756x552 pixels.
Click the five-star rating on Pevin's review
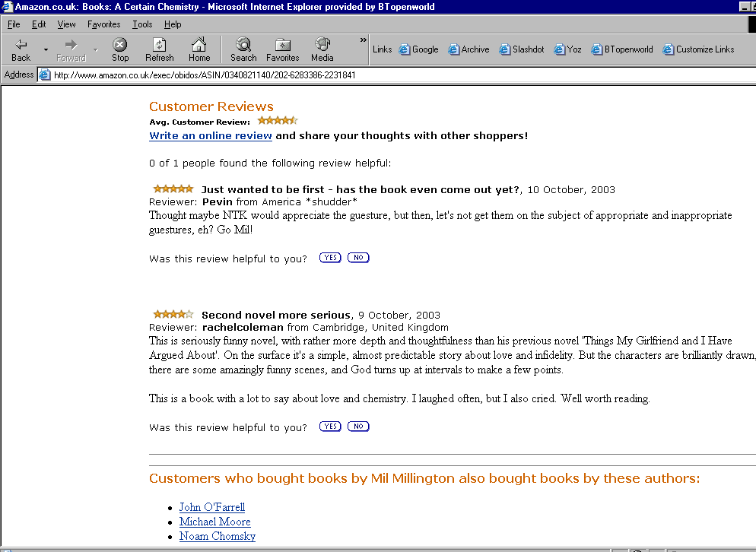coord(173,189)
